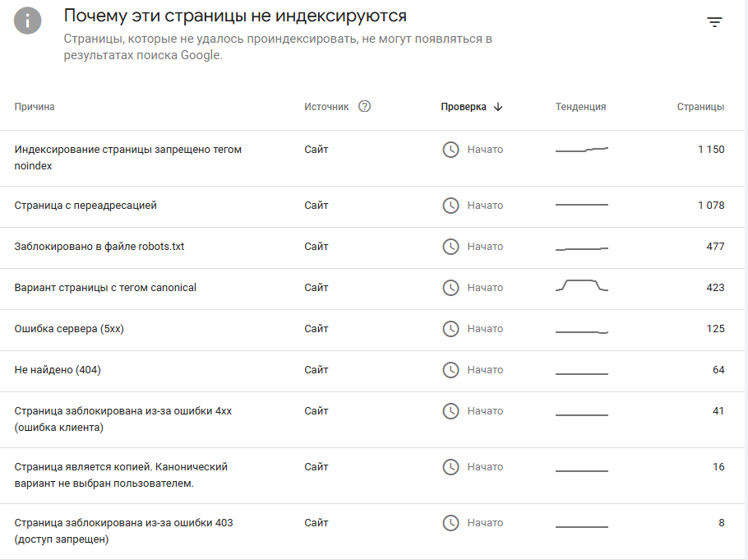Click clock icon in noindex row
748x560 pixels.
pos(450,150)
